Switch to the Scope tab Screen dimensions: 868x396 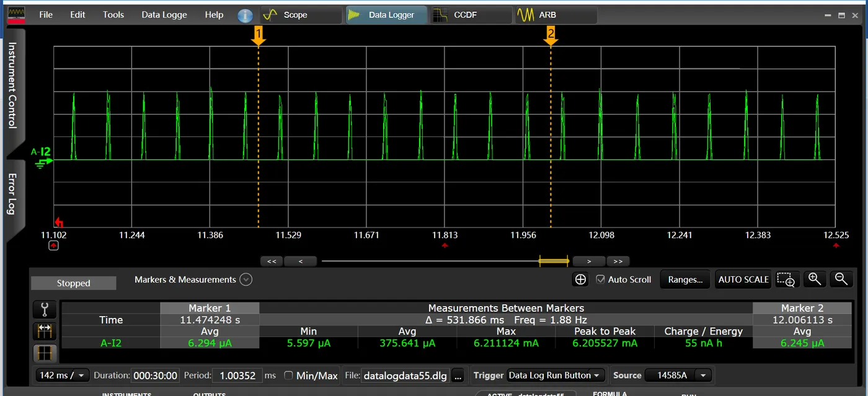(x=301, y=15)
